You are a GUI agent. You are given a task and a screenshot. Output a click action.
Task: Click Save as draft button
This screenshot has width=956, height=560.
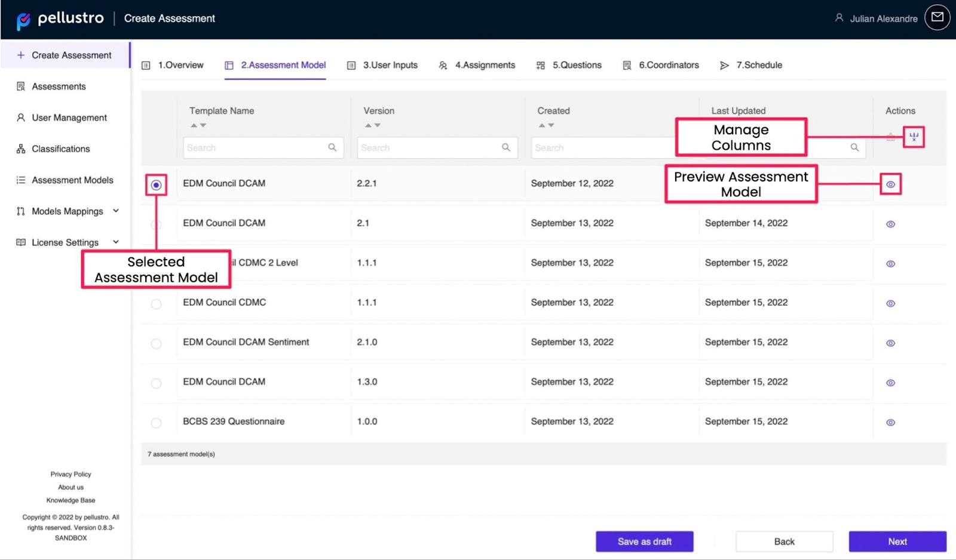645,541
